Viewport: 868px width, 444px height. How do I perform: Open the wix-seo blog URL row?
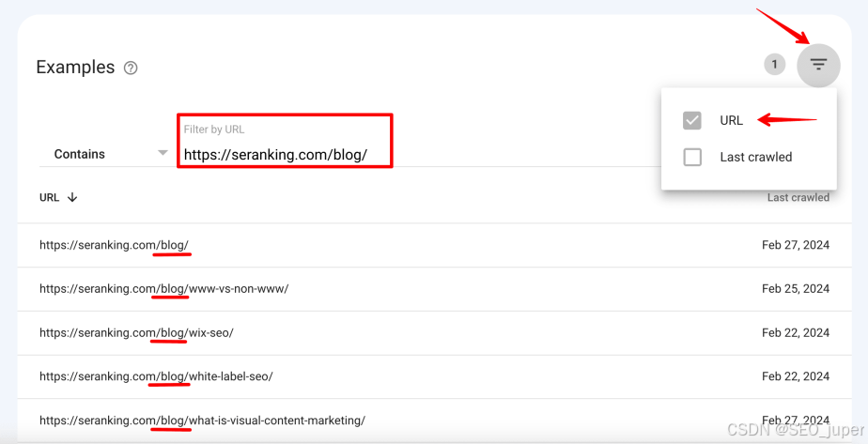point(434,333)
